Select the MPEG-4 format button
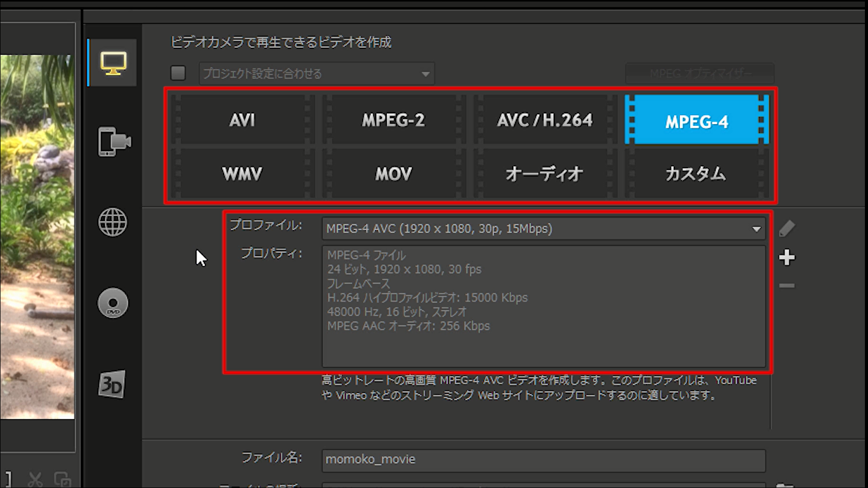The height and width of the screenshot is (488, 868). [x=696, y=120]
